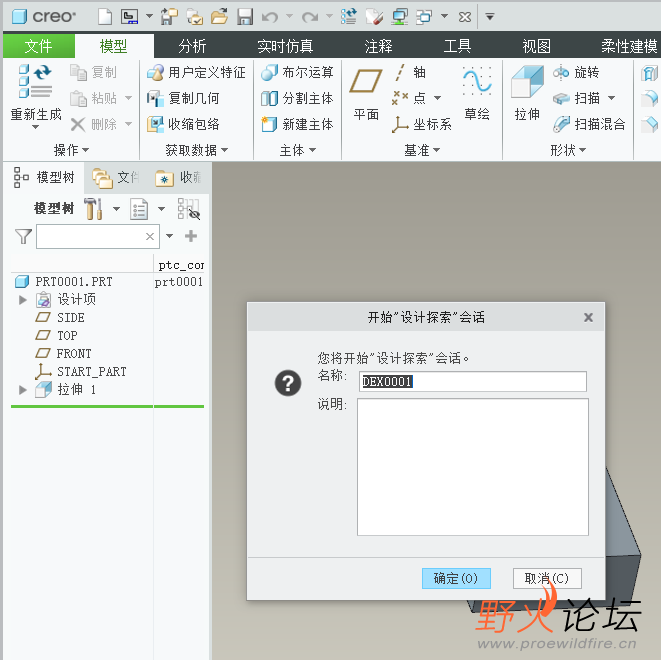
Task: Switch to the folder browser navigator tab
Action: (116, 178)
